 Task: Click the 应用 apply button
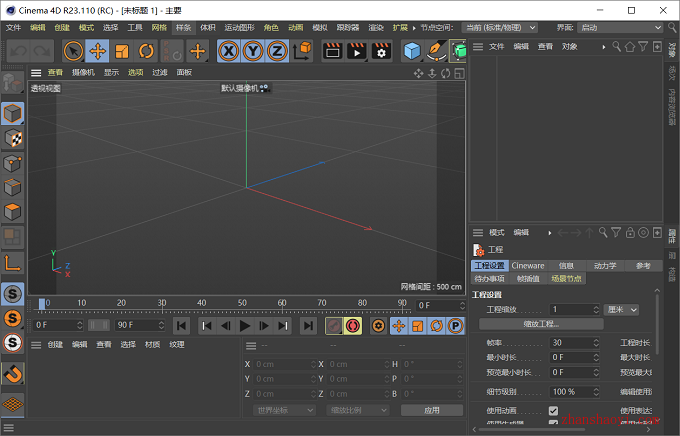[x=432, y=410]
